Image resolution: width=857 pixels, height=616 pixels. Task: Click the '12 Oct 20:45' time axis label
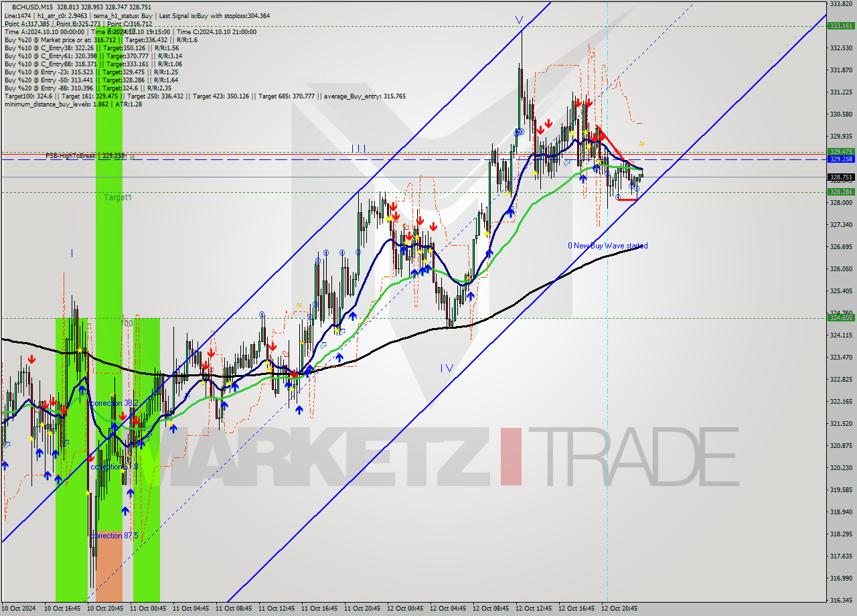click(x=619, y=609)
